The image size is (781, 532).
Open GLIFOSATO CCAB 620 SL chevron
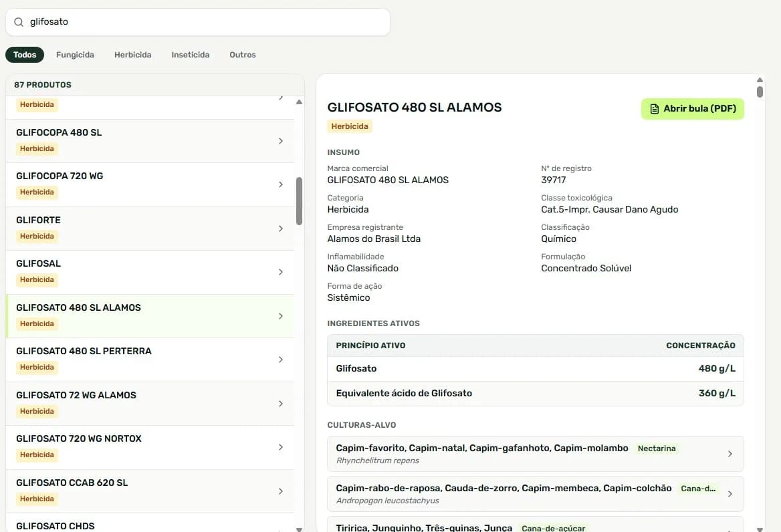281,491
